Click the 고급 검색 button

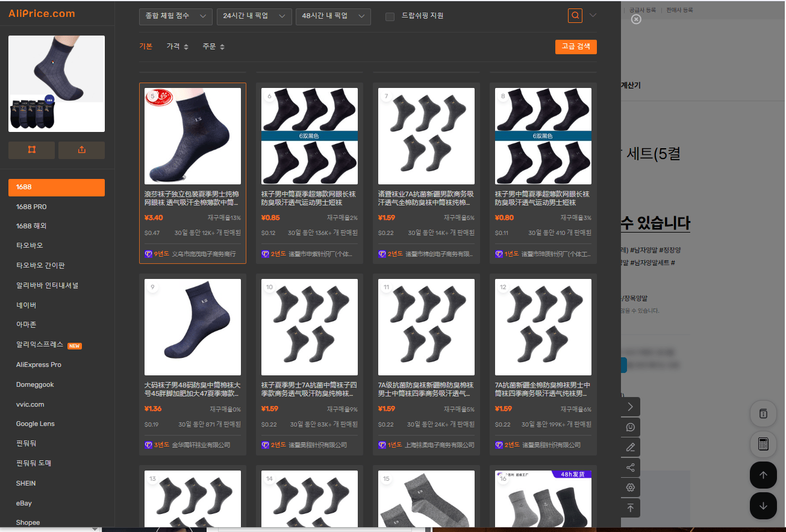coord(576,46)
